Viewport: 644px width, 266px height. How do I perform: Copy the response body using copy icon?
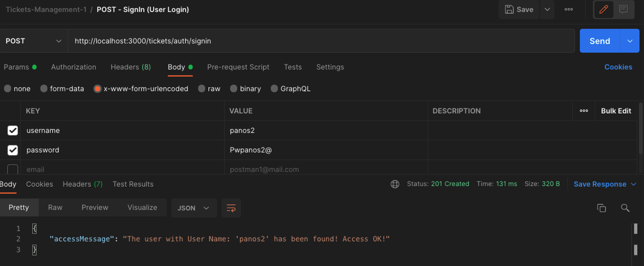(602, 208)
